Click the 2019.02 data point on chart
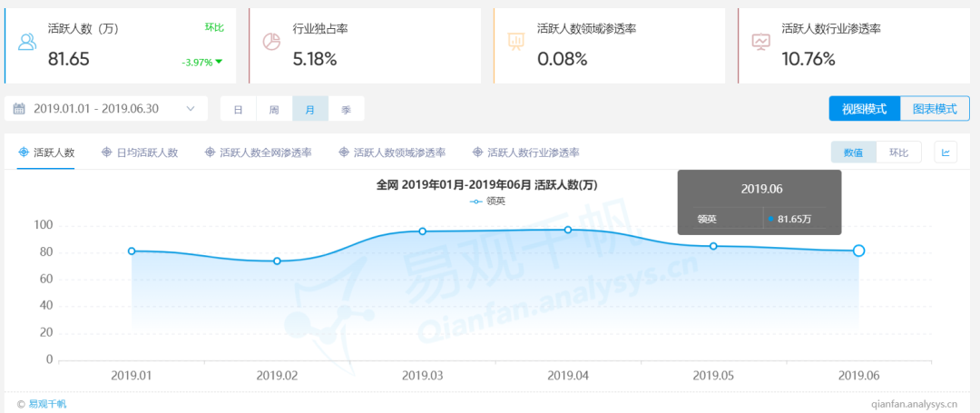The height and width of the screenshot is (413, 980). (x=277, y=261)
